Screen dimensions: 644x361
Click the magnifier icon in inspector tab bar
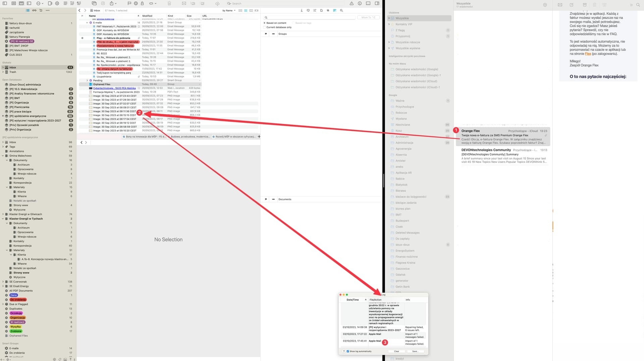341,10
